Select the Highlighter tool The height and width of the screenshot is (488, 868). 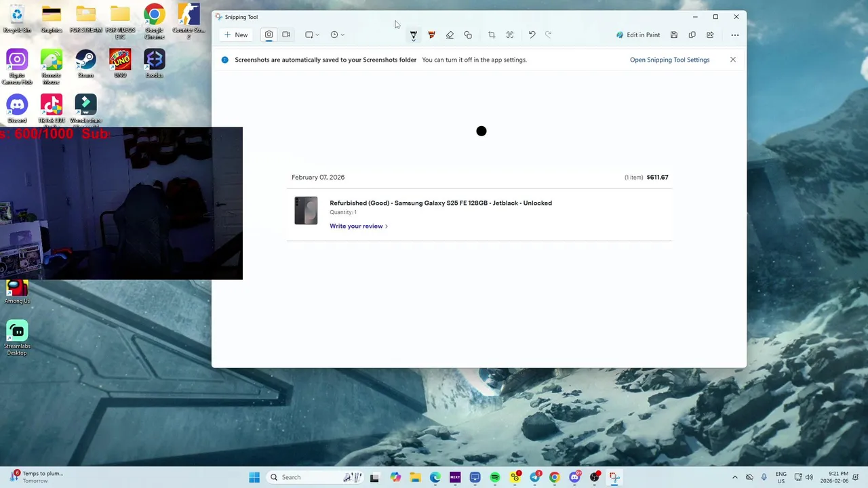click(431, 35)
